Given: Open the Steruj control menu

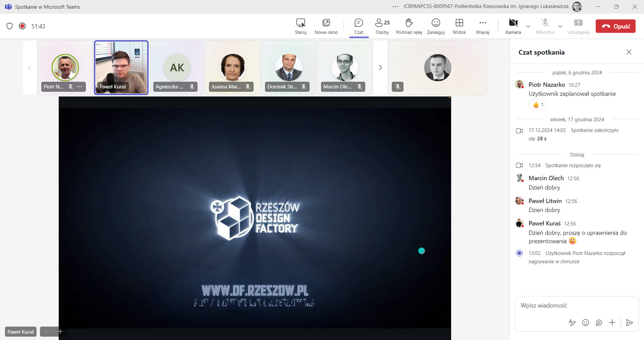Looking at the screenshot, I should coord(300,26).
